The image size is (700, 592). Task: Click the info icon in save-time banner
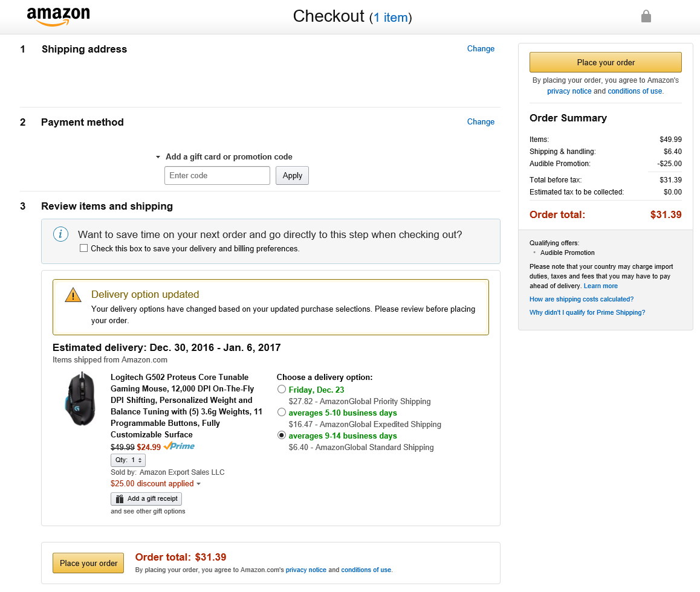[61, 234]
